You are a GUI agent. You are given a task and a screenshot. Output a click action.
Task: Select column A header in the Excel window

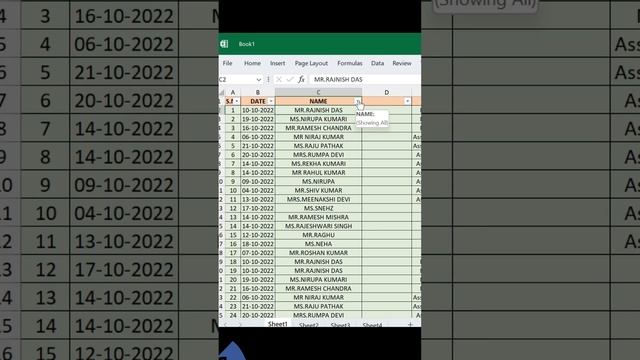point(233,93)
